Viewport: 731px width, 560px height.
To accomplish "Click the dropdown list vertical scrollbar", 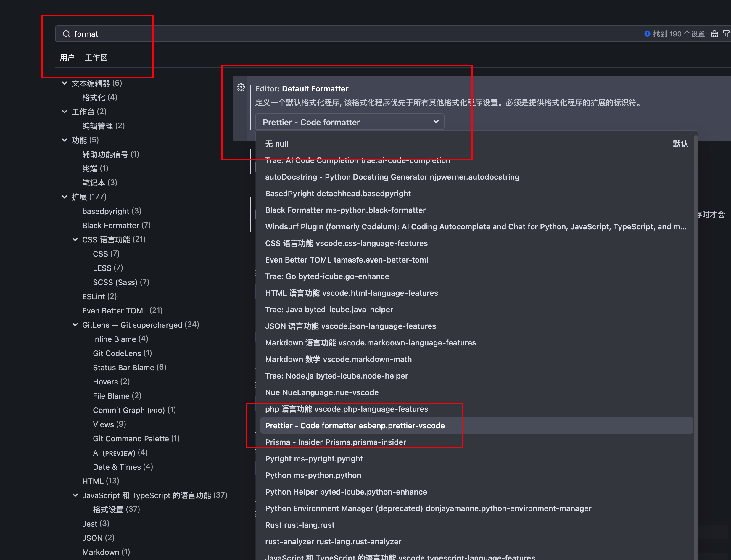I will [696, 347].
